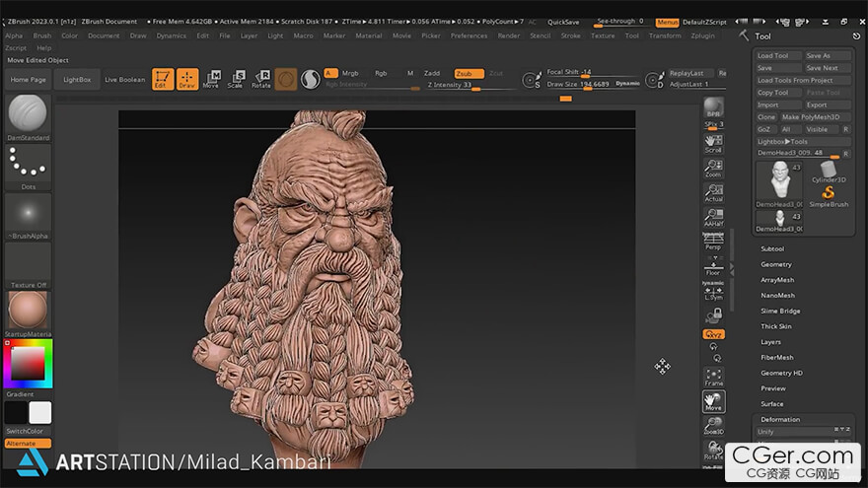Select the Rotate tool in top shelf
Screen dimensions: 868x488
click(260, 79)
